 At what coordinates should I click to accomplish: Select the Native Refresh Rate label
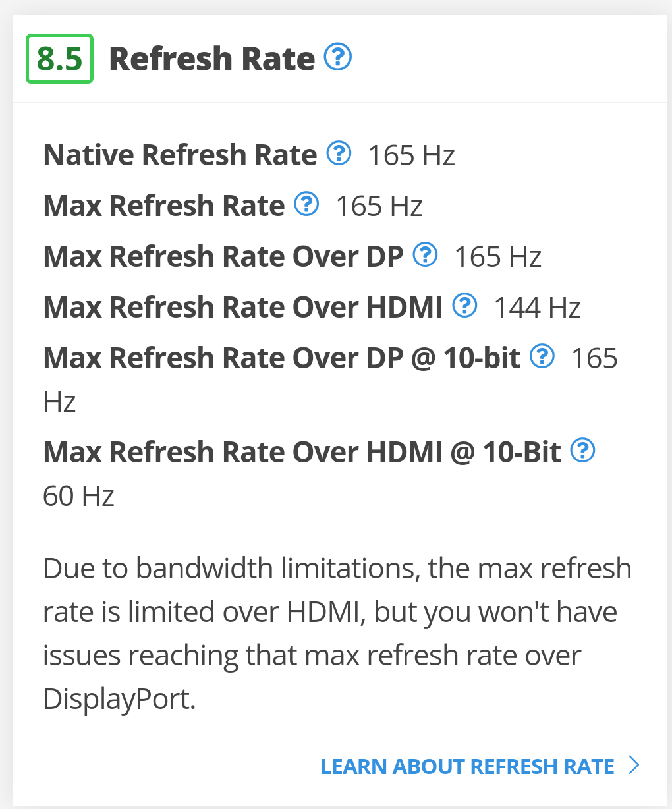pos(180,155)
